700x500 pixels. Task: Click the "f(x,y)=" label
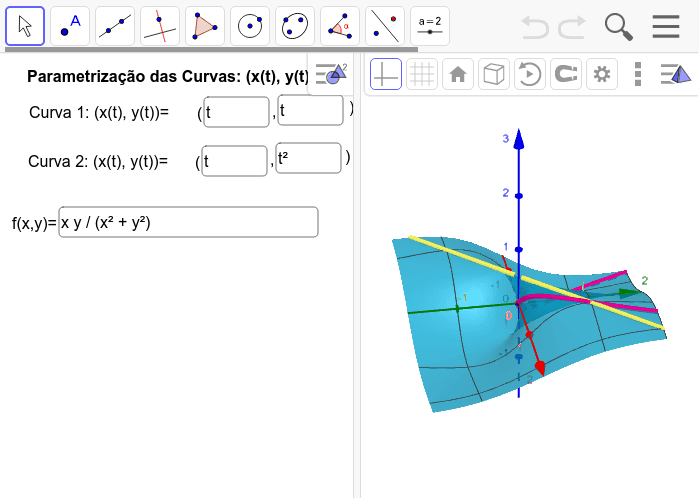(34, 223)
